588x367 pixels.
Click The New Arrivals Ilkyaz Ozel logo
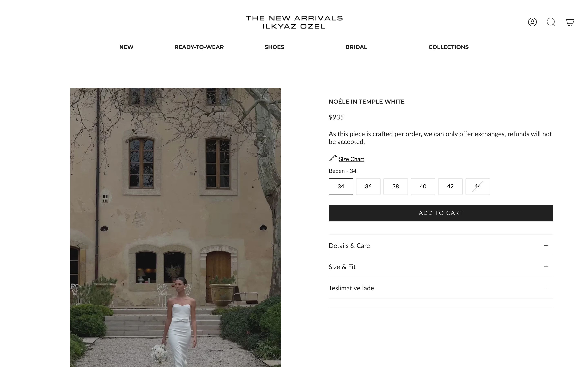(x=294, y=22)
